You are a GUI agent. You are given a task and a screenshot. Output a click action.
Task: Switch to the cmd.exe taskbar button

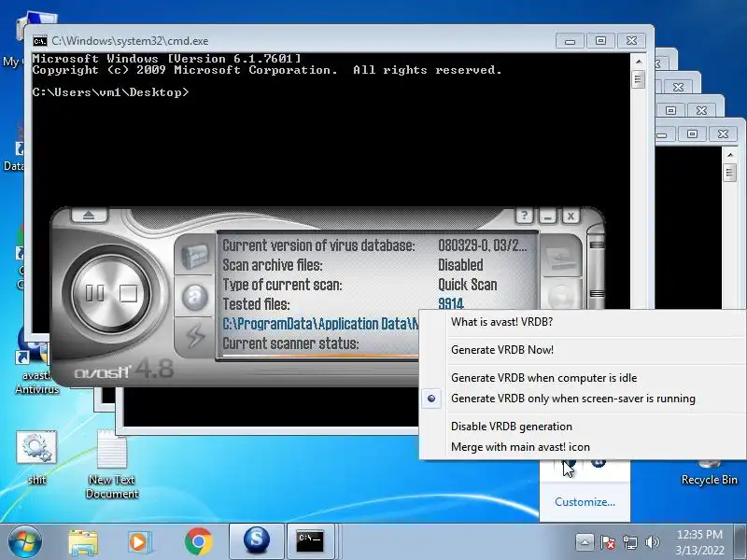[x=311, y=541]
